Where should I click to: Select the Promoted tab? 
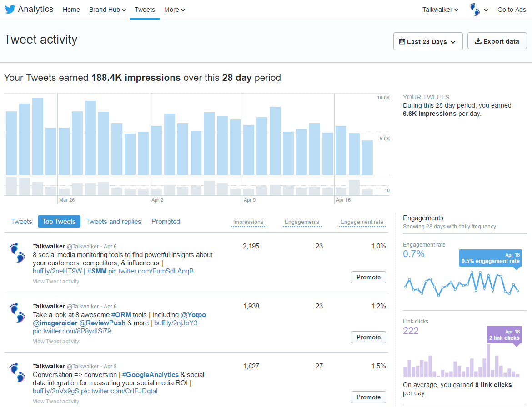pyautogui.click(x=166, y=221)
